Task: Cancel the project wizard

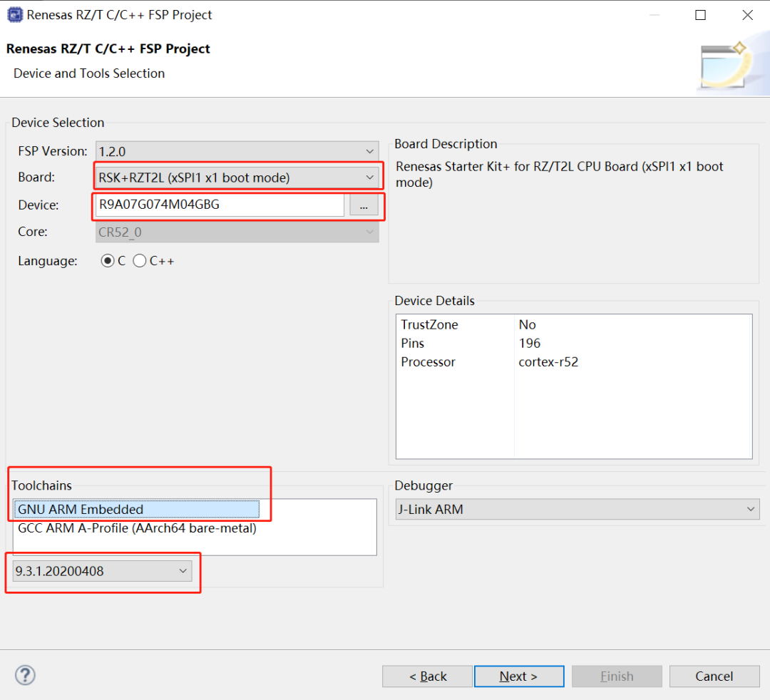Action: coord(714,676)
